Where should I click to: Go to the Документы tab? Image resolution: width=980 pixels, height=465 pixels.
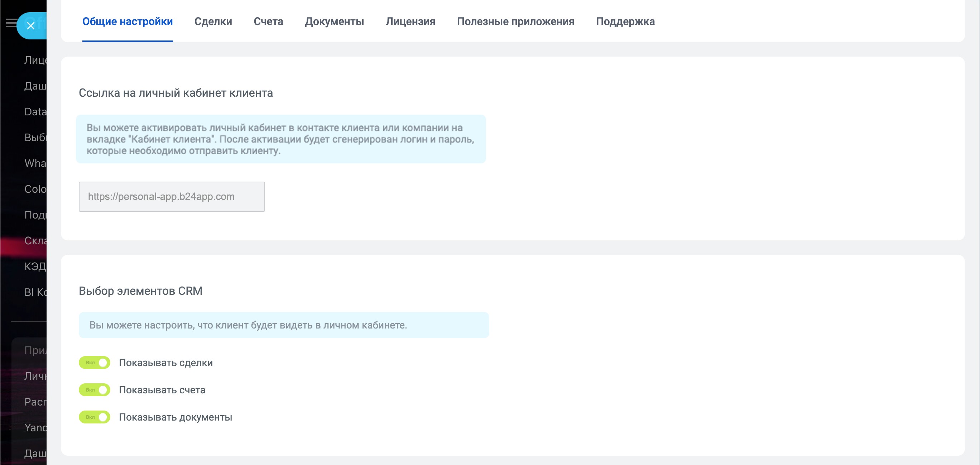pyautogui.click(x=334, y=21)
